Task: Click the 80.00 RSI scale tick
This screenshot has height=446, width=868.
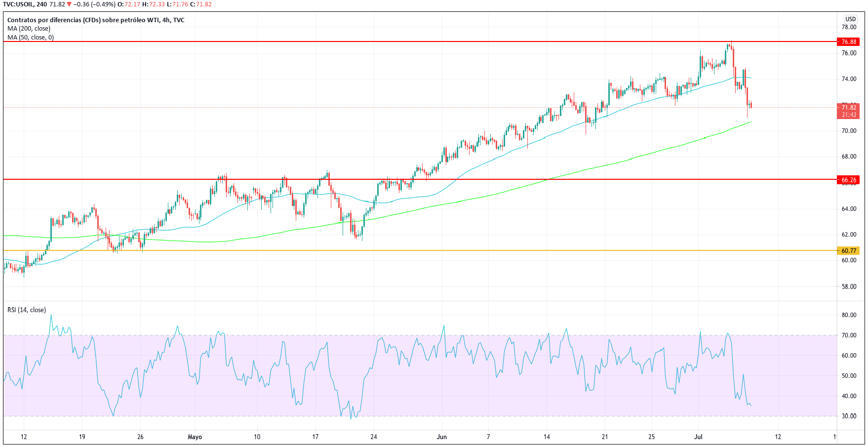Action: pyautogui.click(x=849, y=315)
